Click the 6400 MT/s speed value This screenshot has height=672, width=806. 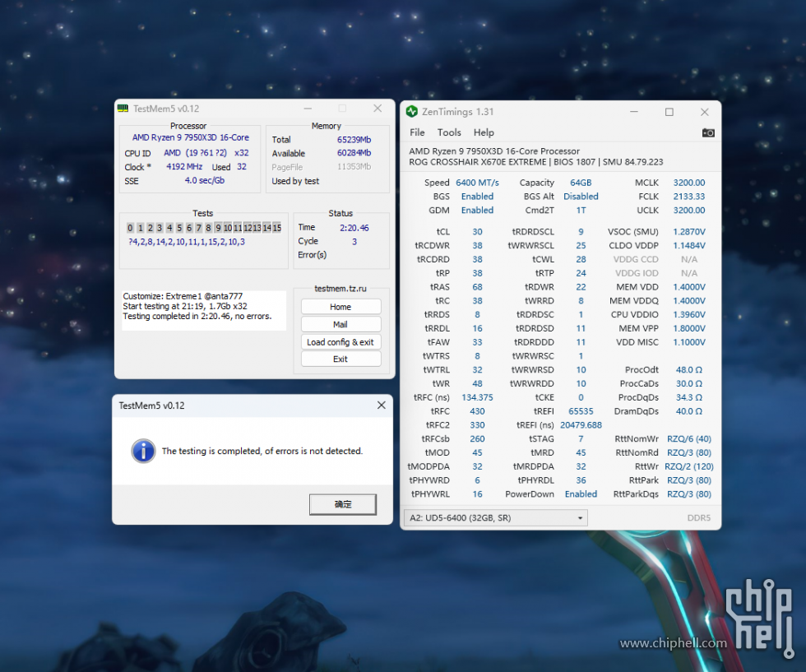pos(477,183)
